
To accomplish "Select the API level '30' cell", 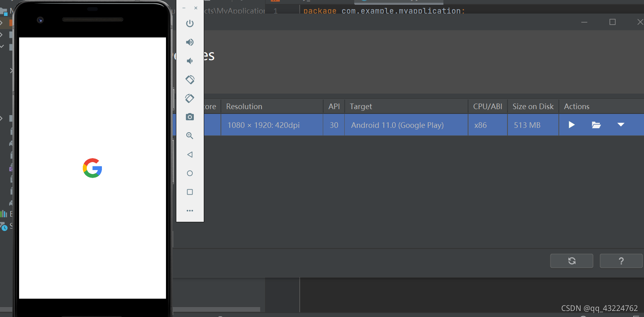I will [334, 125].
